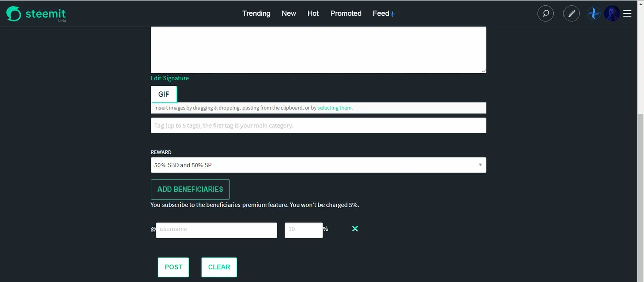The height and width of the screenshot is (282, 644).
Task: Click the pencil compose post icon
Action: tap(572, 14)
